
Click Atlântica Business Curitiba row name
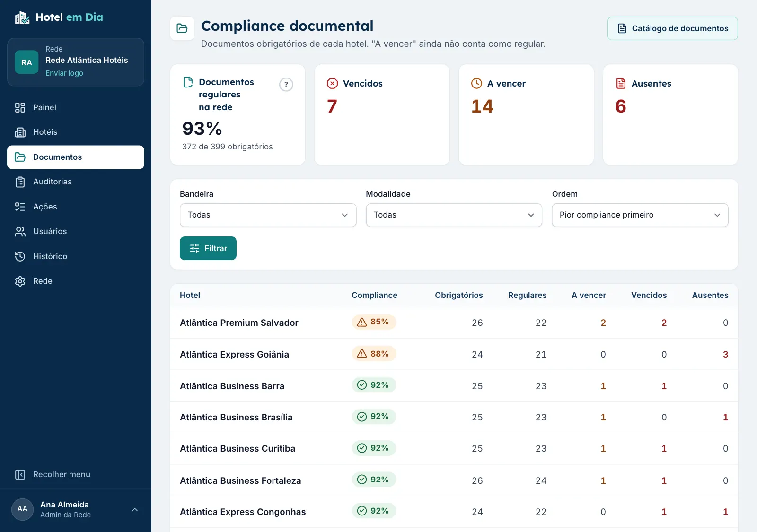238,448
